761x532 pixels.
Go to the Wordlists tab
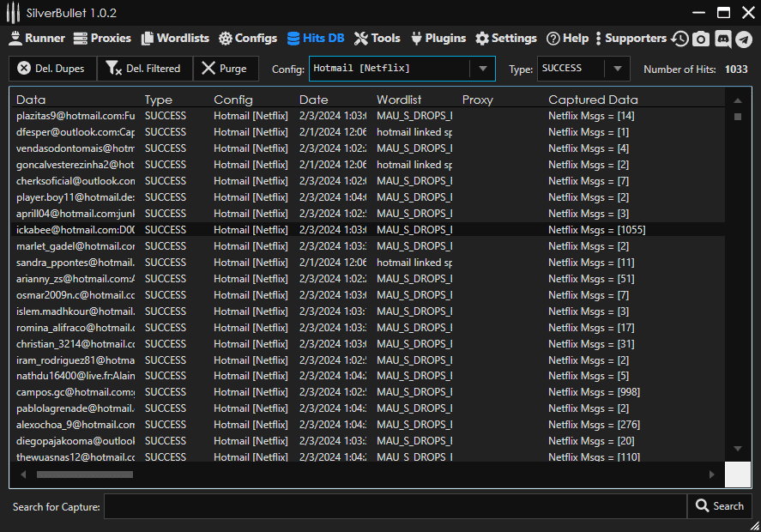point(175,39)
